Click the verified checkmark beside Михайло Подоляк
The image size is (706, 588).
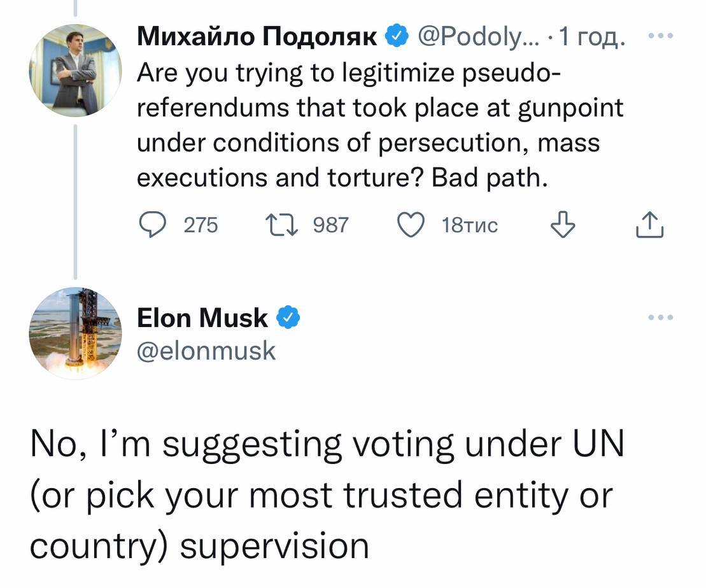[x=397, y=34]
